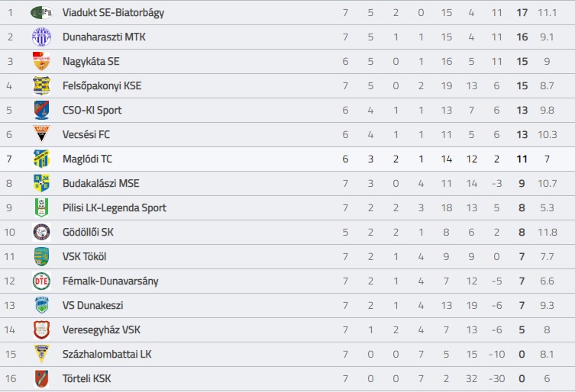Screen dimensions: 575x392
Task: Click Viadukt SE-Biatorbágy's 17 points value
Action: (522, 12)
